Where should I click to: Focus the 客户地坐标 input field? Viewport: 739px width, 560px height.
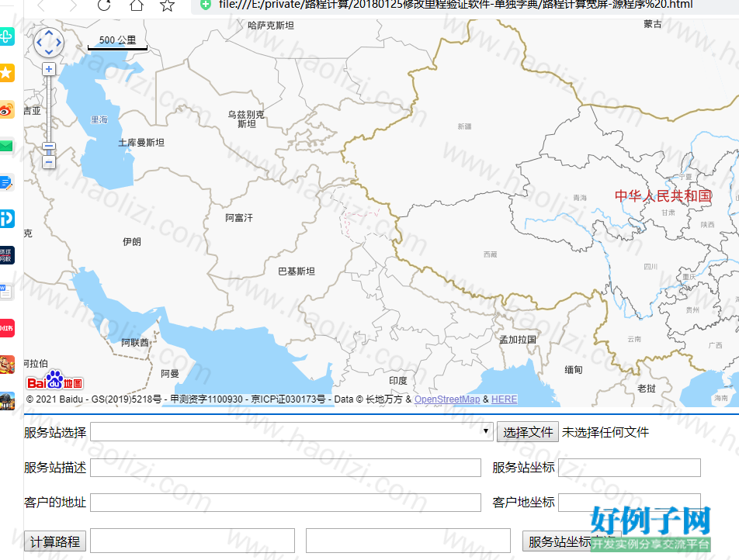click(630, 503)
